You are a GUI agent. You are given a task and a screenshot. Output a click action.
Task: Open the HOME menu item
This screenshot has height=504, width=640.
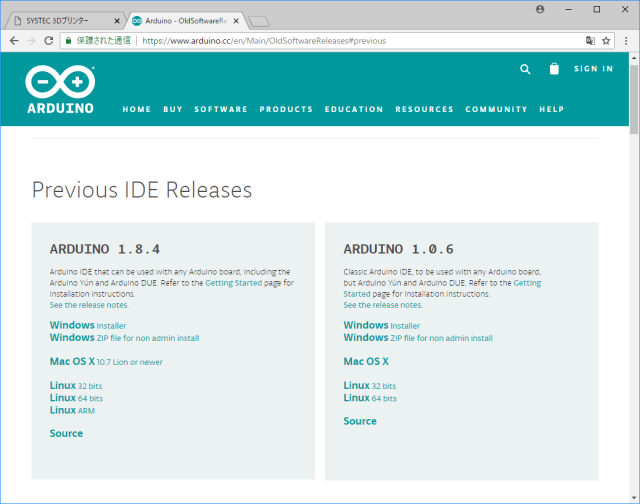pos(137,109)
